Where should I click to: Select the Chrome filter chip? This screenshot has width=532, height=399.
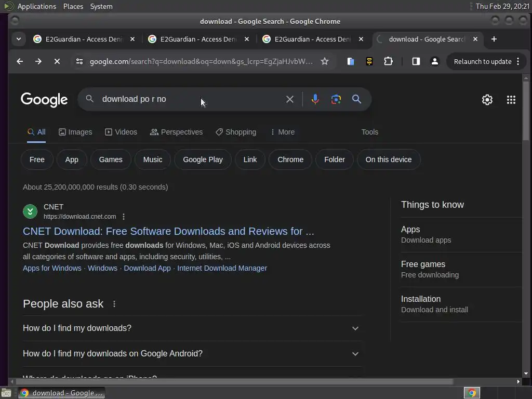[290, 159]
